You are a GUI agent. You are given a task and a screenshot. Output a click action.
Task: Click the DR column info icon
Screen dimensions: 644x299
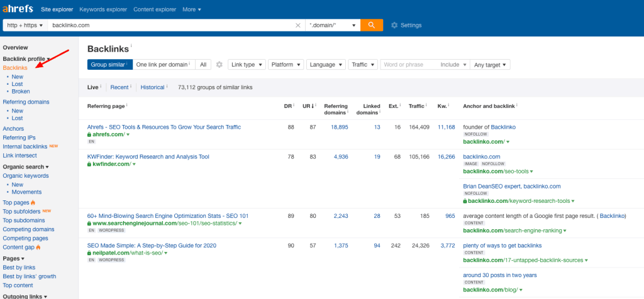click(294, 106)
